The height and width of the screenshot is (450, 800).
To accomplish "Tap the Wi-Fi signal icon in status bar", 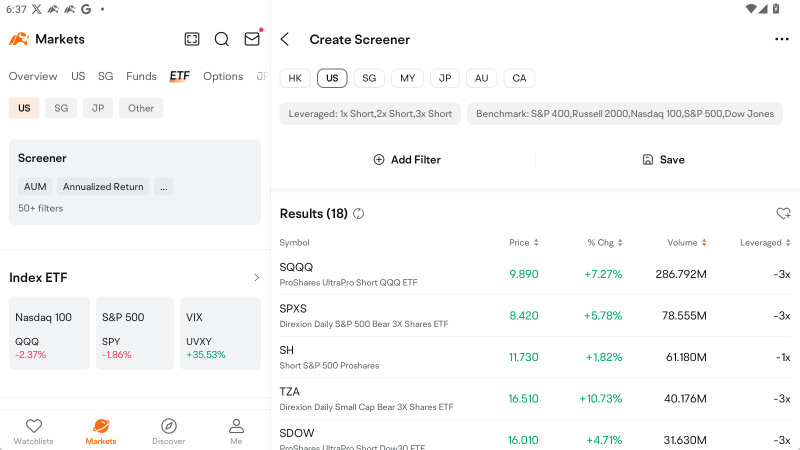I will (x=751, y=9).
